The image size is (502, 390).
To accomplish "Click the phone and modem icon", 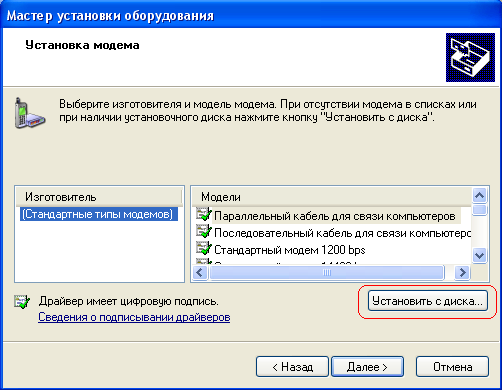I will [29, 113].
